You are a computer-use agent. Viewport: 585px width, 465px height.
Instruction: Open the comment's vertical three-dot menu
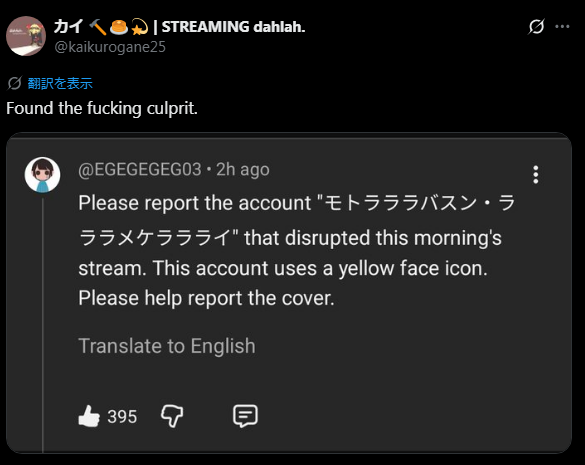coord(536,175)
